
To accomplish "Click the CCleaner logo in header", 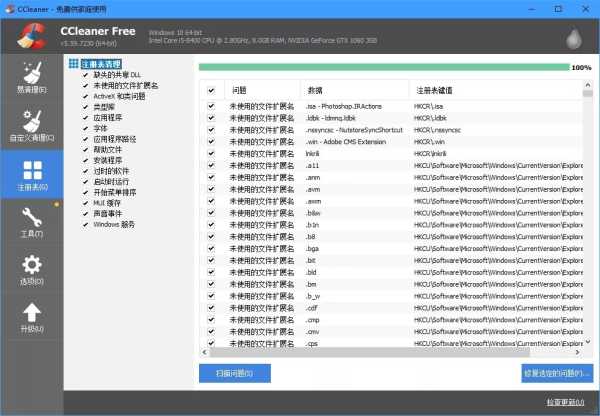I will [x=32, y=36].
